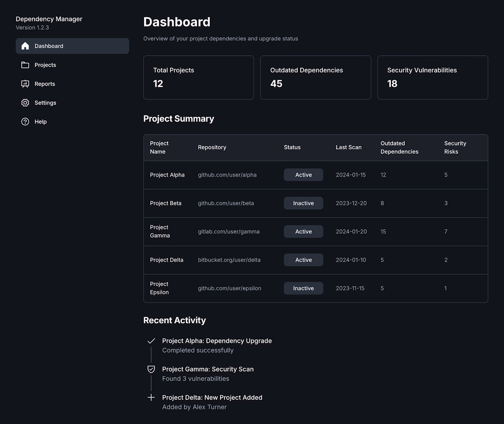The image size is (504, 424).
Task: Click the Inactive status badge for Project Beta
Action: pyautogui.click(x=303, y=203)
